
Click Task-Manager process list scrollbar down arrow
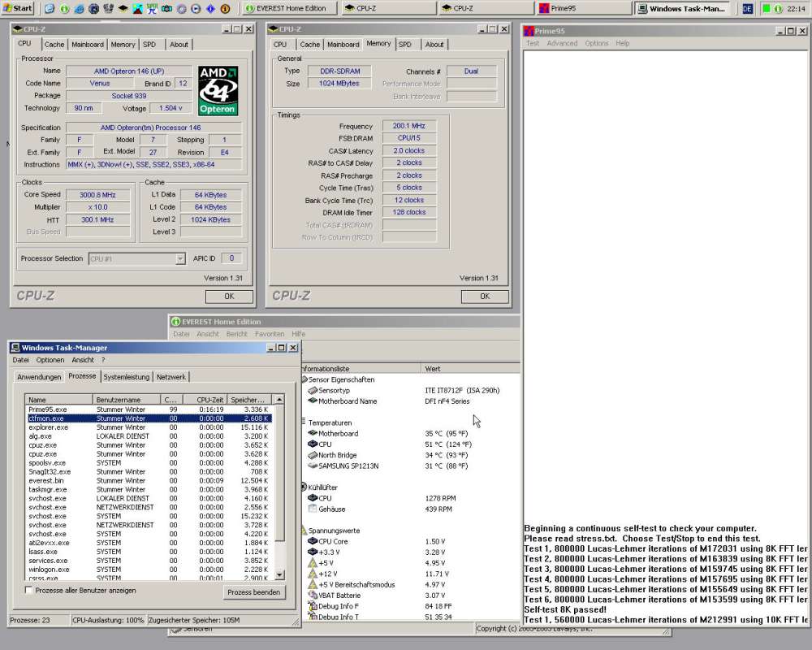pos(279,574)
